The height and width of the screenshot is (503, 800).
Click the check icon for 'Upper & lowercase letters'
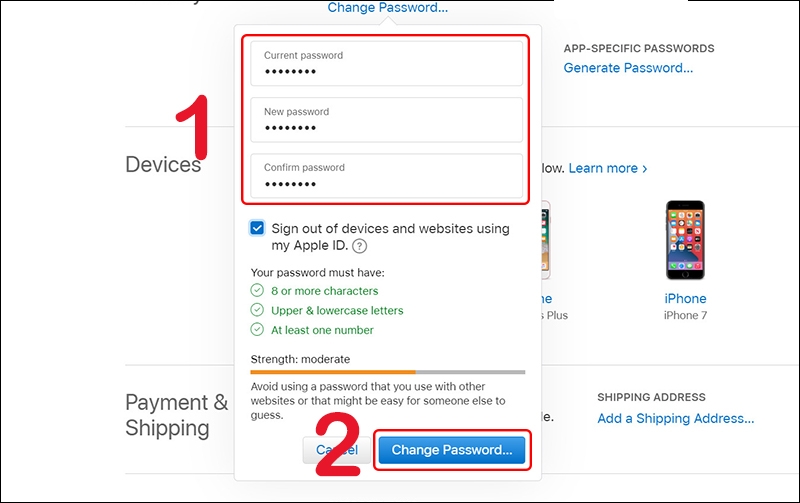point(257,310)
